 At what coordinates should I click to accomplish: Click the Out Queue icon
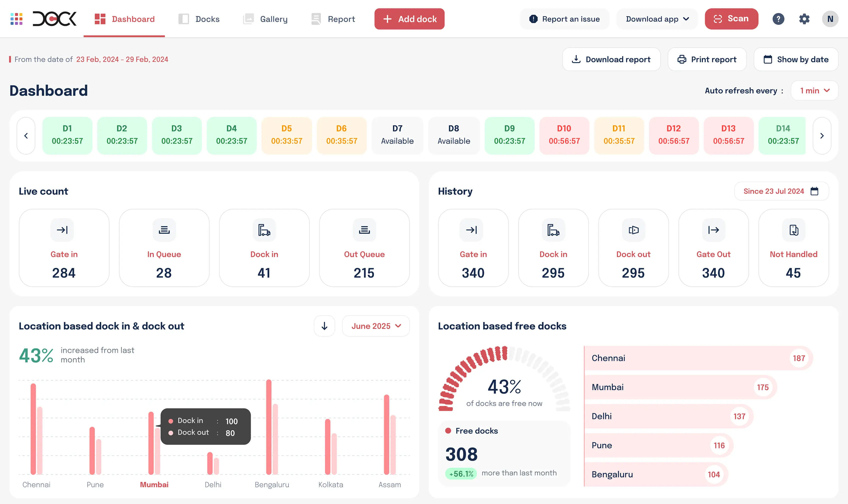pos(364,230)
